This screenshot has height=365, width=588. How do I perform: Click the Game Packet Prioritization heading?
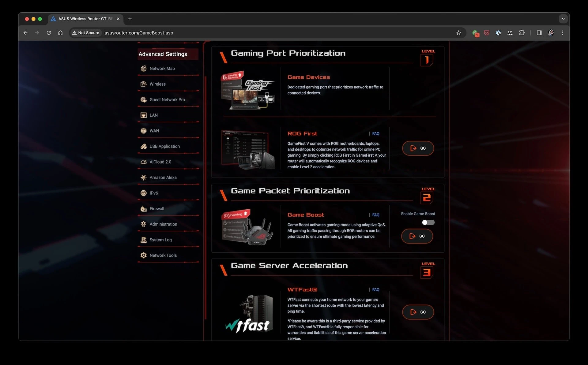tap(290, 191)
